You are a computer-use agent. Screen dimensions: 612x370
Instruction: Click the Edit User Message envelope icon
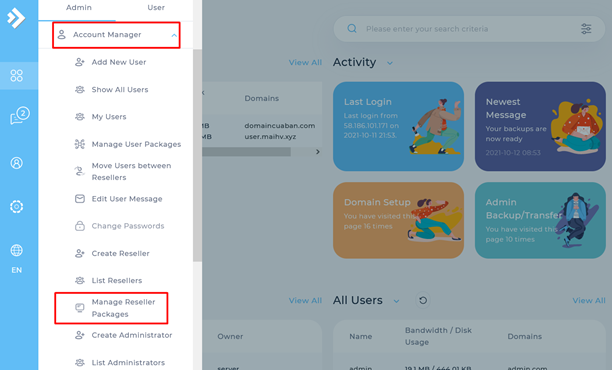pyautogui.click(x=80, y=199)
